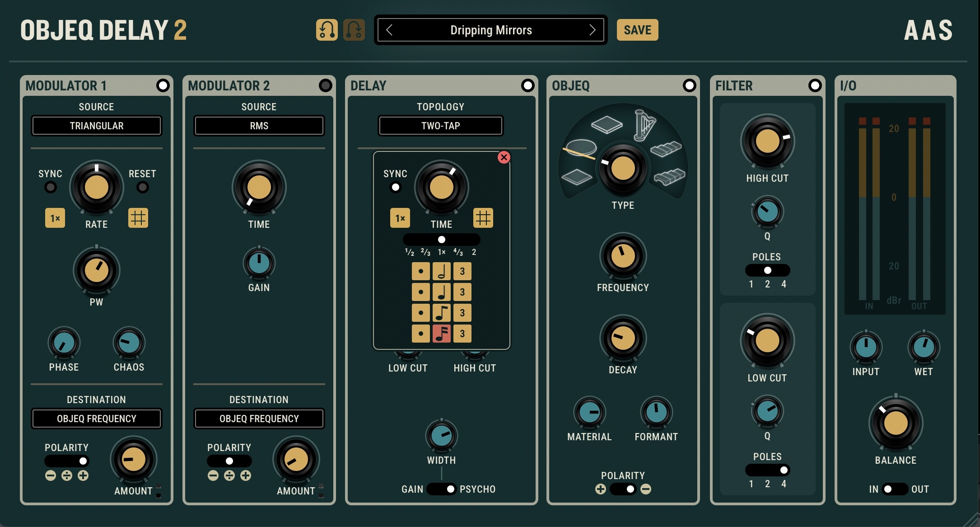This screenshot has width=980, height=527.
Task: Go to next preset with right arrow
Action: pos(593,30)
